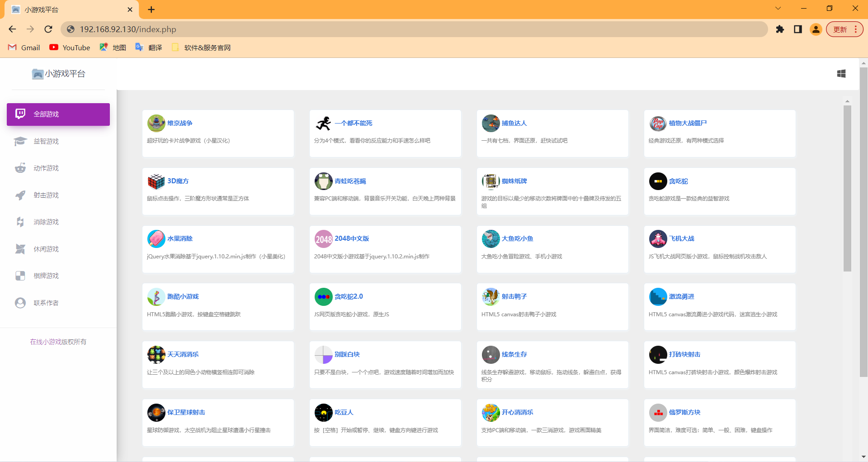Click the site info icon in address bar
868x462 pixels.
pyautogui.click(x=71, y=29)
